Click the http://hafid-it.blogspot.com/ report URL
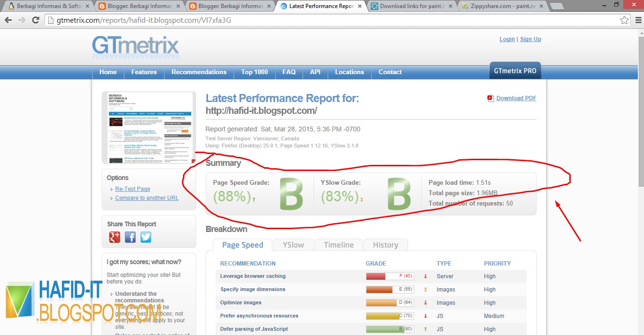Screen dimensions: 644x335 tap(261, 111)
